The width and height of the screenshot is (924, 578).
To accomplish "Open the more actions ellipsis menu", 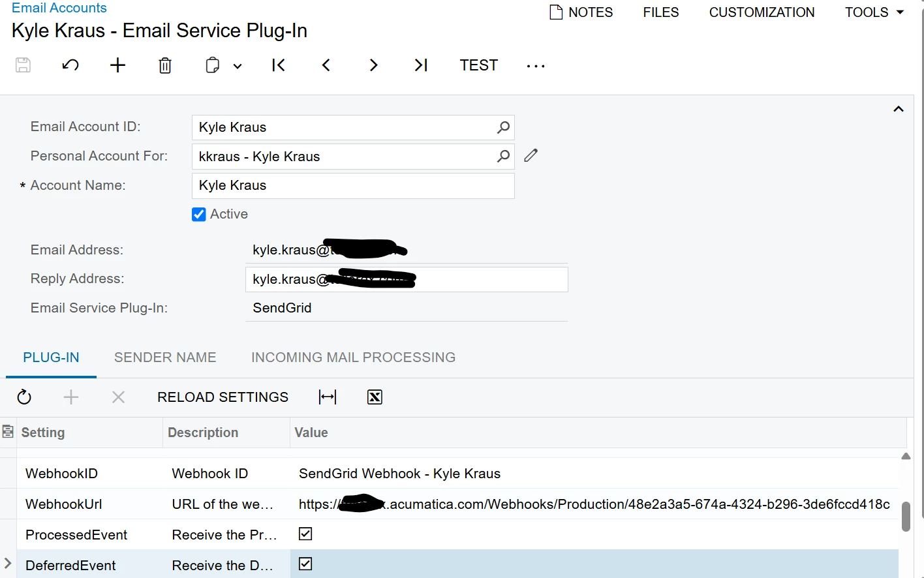I will tap(536, 66).
